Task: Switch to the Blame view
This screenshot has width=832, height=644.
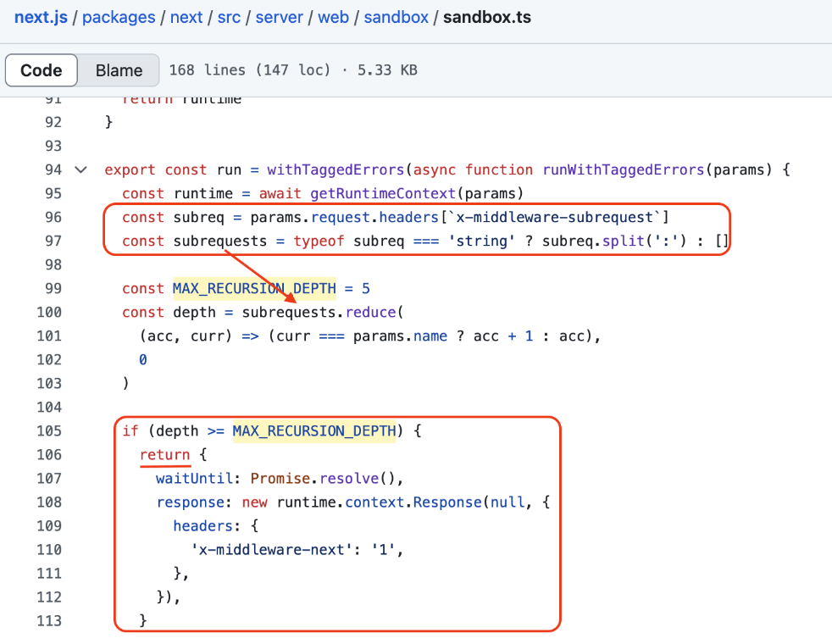Action: click(118, 70)
